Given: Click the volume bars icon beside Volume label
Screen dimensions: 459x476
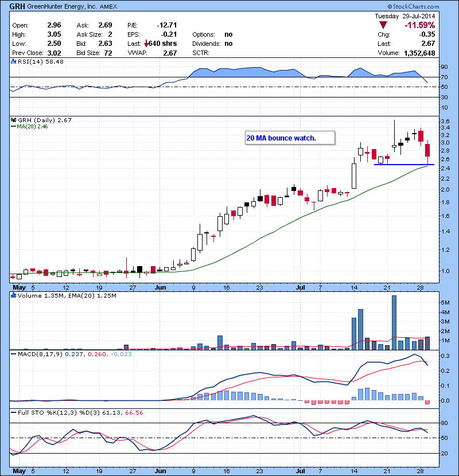Looking at the screenshot, I should pyautogui.click(x=13, y=295).
